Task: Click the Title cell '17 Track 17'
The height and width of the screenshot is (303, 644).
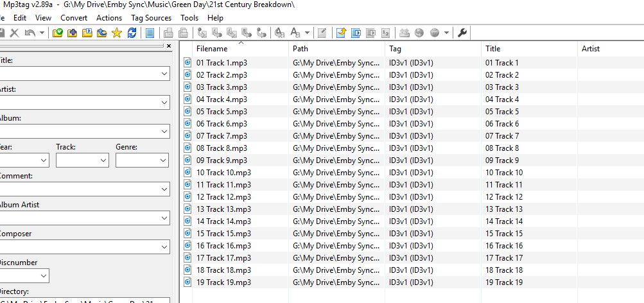Action: [504, 258]
